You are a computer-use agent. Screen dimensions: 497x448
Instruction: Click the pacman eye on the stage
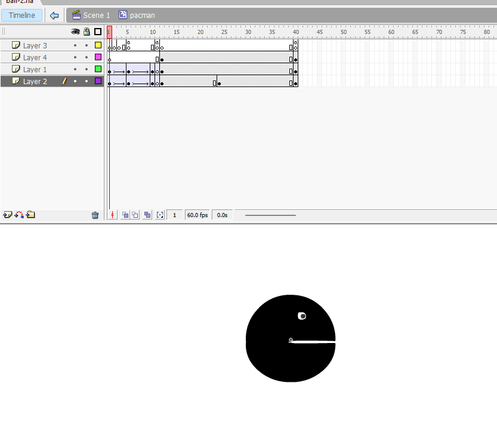[x=302, y=316]
